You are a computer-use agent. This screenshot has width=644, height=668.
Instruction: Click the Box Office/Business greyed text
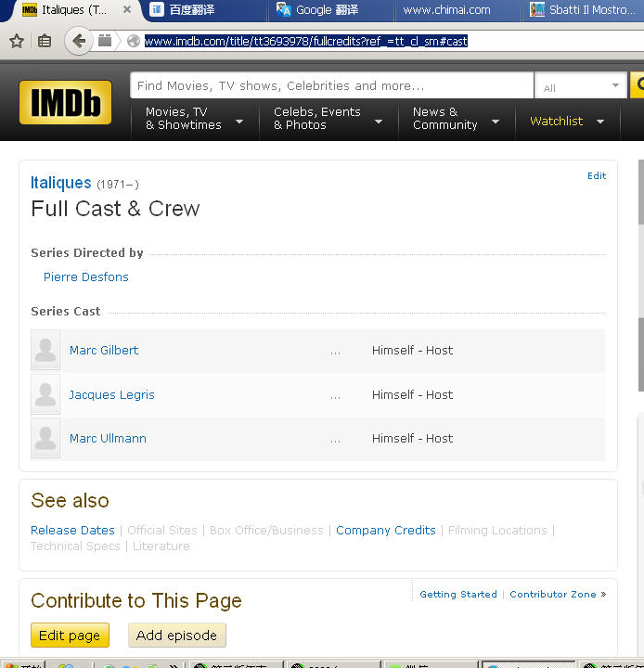pos(266,531)
